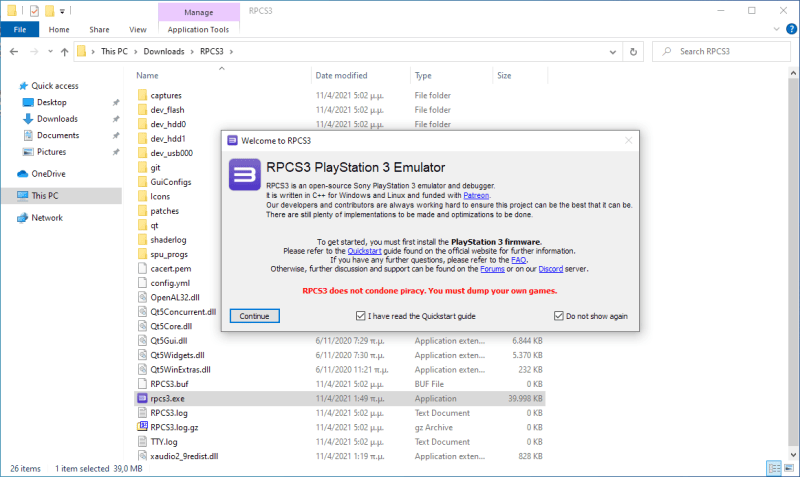800x477 pixels.
Task: Click the Continue button
Action: (x=255, y=316)
